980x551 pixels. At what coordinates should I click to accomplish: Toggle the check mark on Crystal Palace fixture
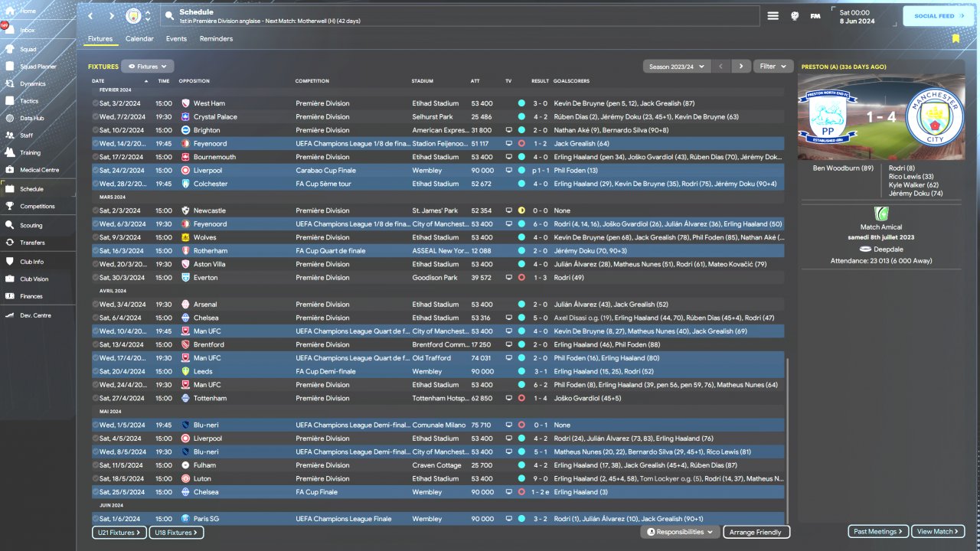[95, 117]
